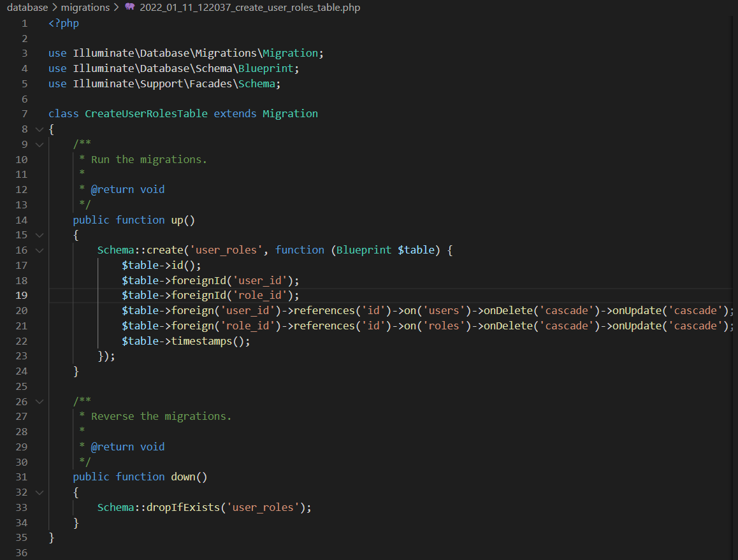This screenshot has width=738, height=560.
Task: Click the 'roles' string on line 21
Action: (444, 326)
